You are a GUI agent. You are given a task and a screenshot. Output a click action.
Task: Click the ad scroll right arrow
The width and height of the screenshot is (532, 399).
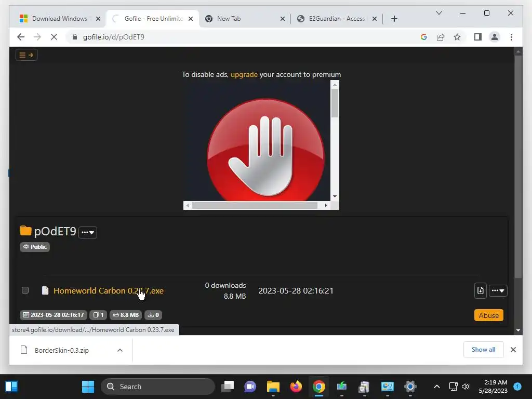(326, 205)
